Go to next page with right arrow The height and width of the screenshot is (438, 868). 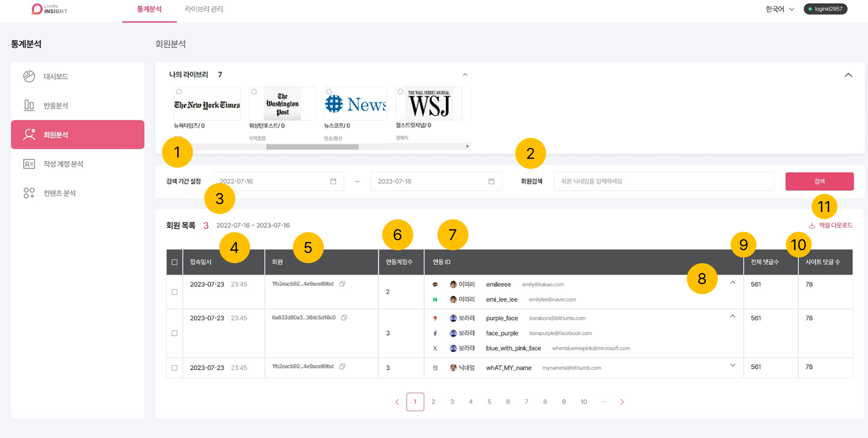click(x=622, y=402)
